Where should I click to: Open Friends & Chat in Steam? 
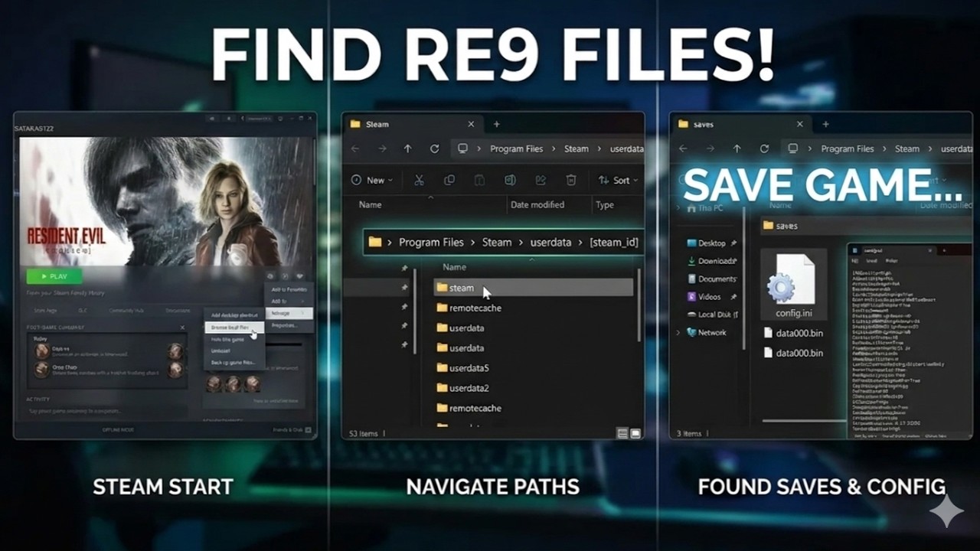click(x=292, y=430)
